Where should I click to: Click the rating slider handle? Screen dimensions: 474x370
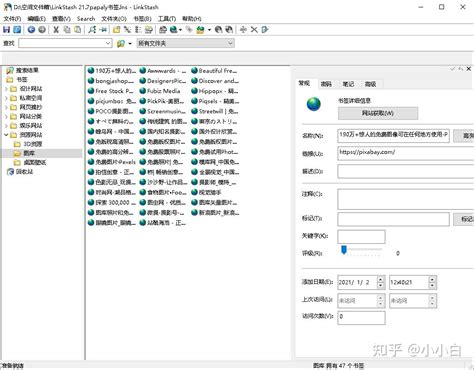point(344,250)
